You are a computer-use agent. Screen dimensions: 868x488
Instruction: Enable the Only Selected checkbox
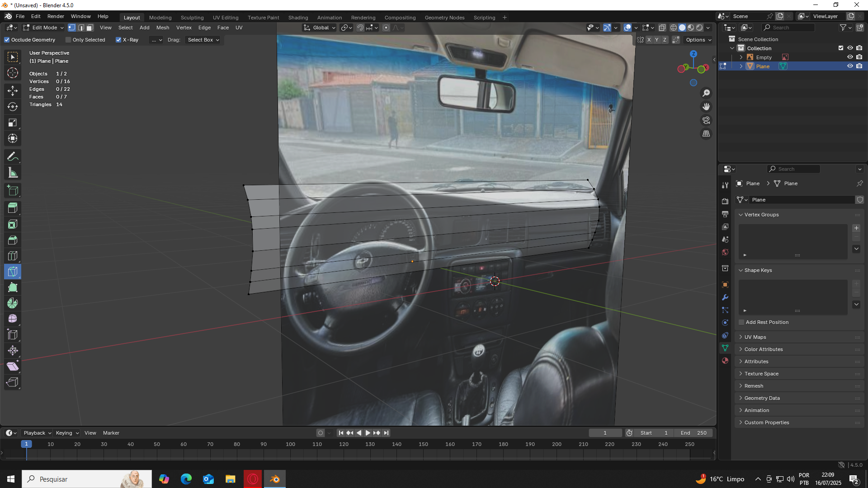(69, 40)
